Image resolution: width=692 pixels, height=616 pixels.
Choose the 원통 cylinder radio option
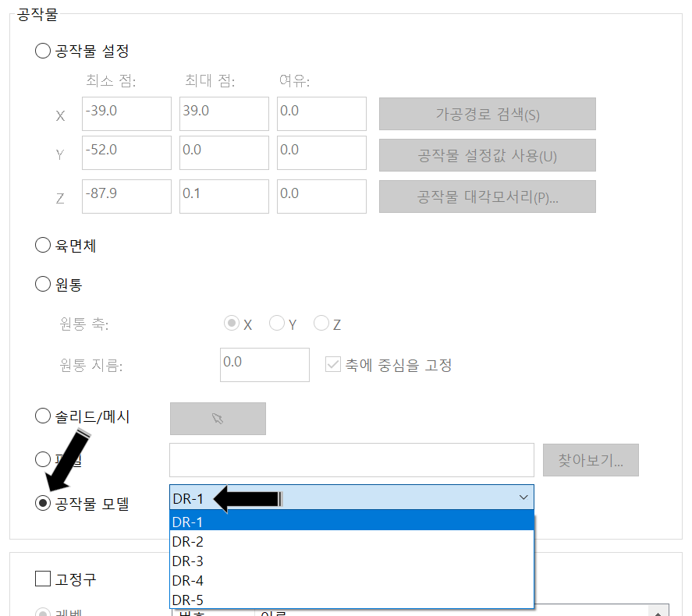pos(43,284)
